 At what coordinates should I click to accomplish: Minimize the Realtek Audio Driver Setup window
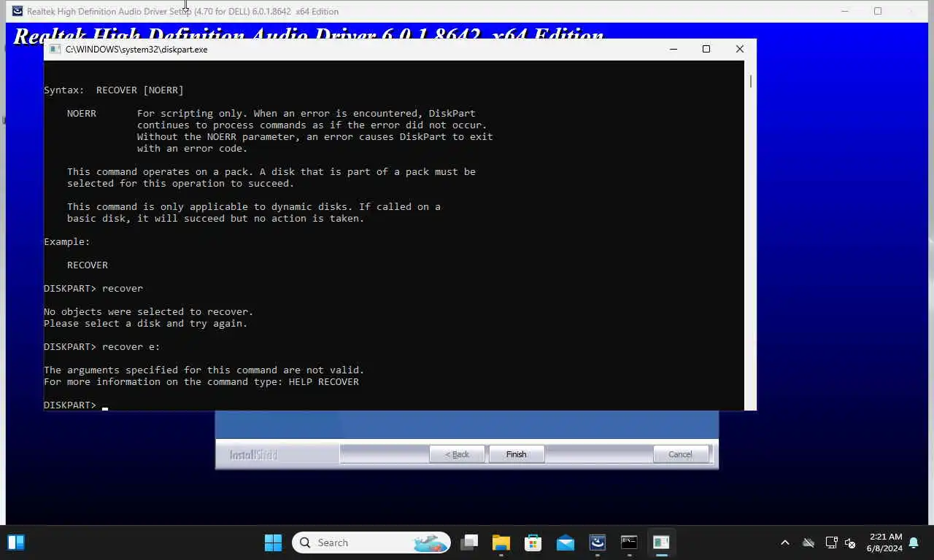click(x=845, y=11)
